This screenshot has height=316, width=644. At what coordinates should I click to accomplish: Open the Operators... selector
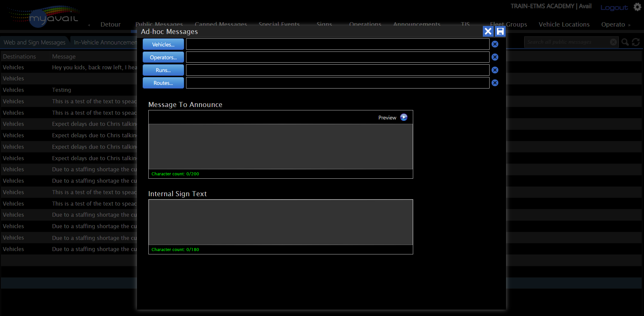(x=163, y=57)
